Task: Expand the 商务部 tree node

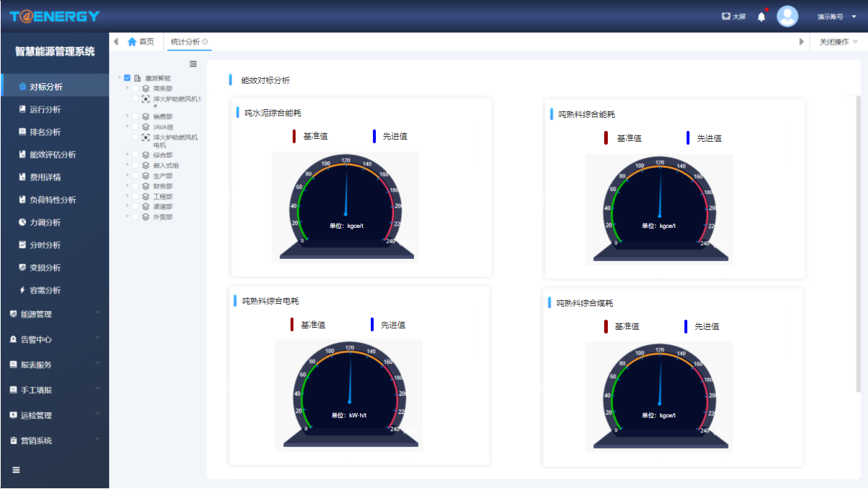Action: click(x=127, y=88)
